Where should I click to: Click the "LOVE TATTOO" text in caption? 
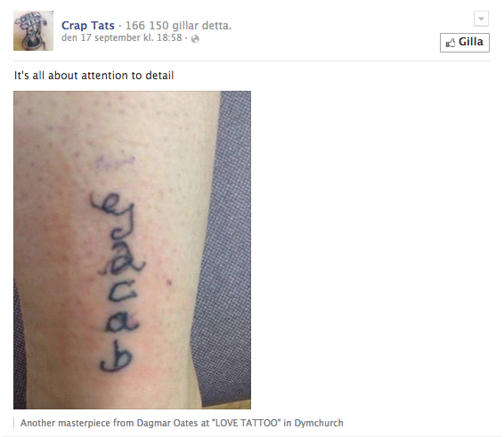click(x=246, y=423)
